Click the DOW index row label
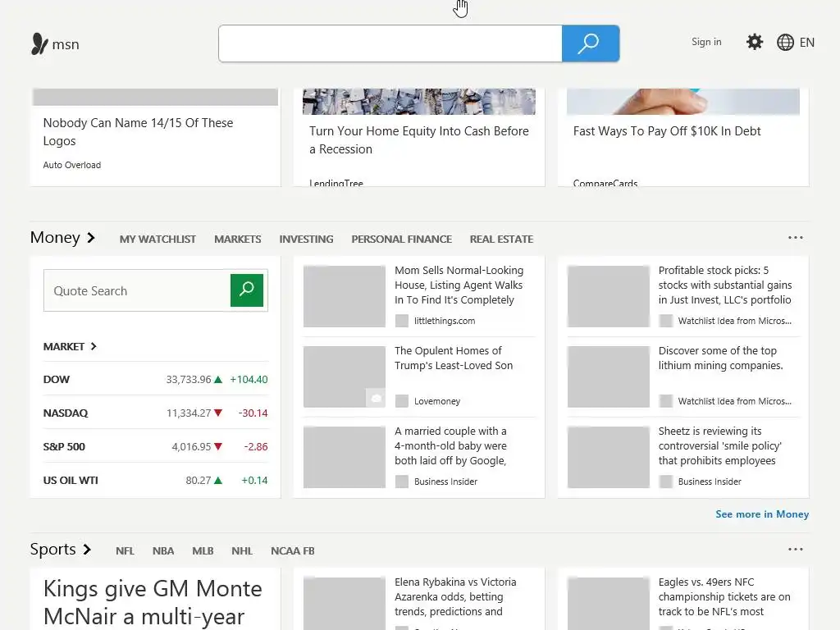The height and width of the screenshot is (630, 840). point(57,379)
